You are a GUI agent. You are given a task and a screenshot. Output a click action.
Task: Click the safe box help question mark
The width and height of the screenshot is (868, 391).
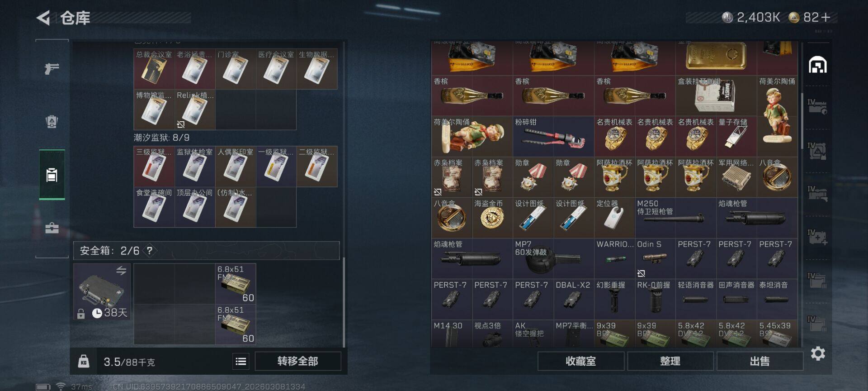(x=150, y=250)
